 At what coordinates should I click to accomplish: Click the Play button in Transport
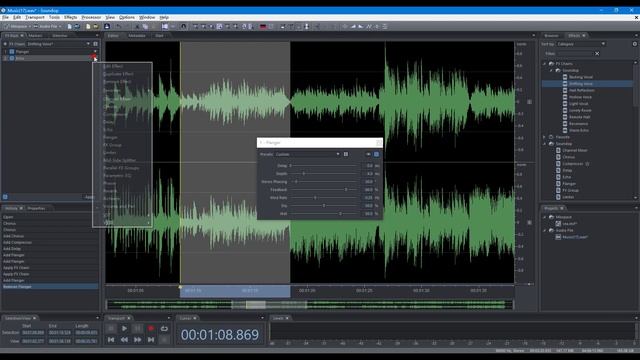(124, 328)
